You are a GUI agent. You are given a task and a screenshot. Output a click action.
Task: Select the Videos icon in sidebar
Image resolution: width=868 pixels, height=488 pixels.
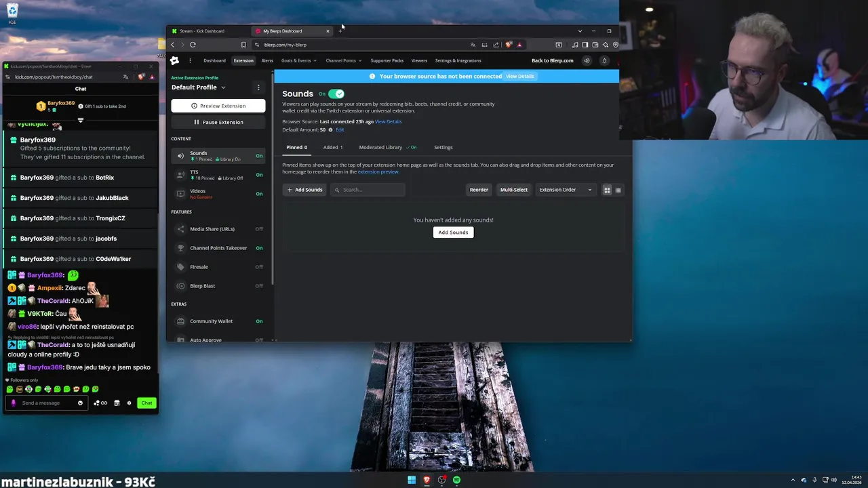click(x=180, y=194)
